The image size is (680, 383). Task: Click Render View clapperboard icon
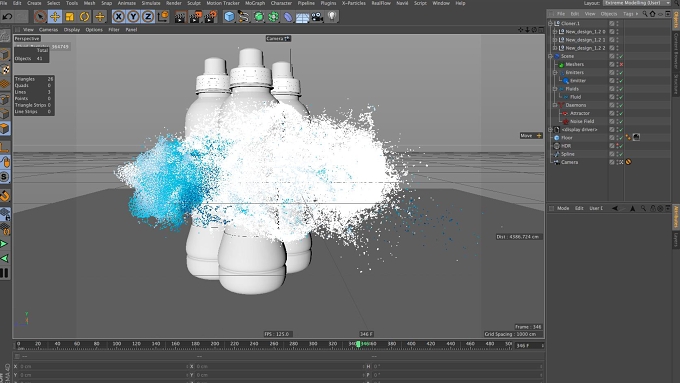[180, 17]
